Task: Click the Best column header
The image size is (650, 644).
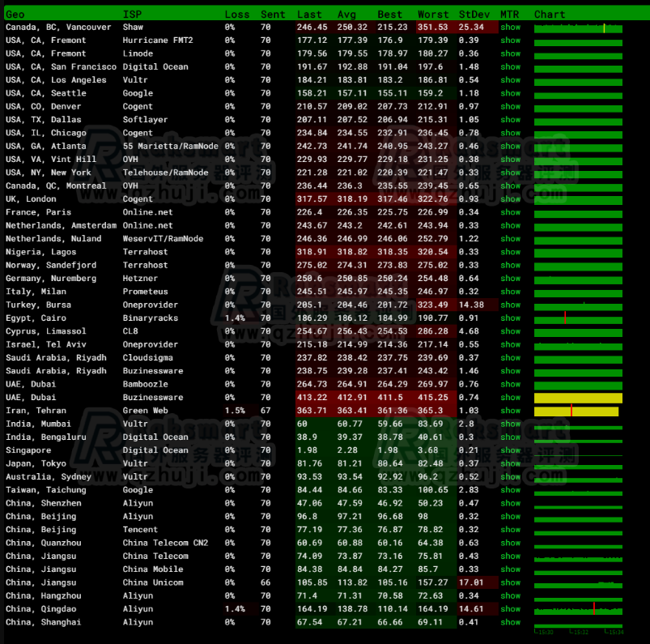Action: click(x=389, y=15)
